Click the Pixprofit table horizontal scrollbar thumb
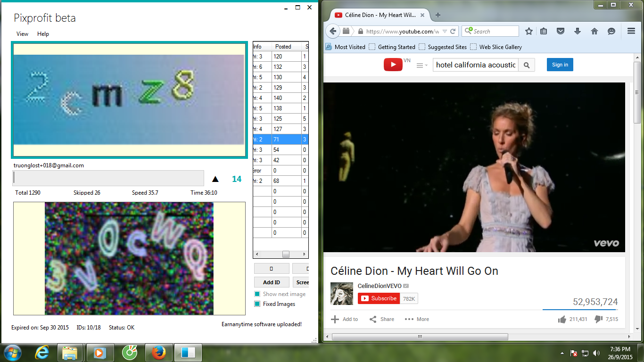Image resolution: width=644 pixels, height=362 pixels. point(286,254)
